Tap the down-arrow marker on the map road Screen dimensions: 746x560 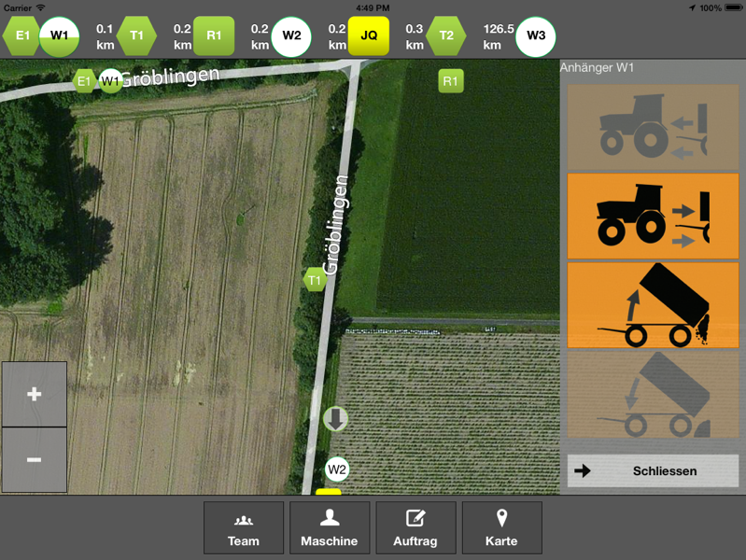click(x=335, y=419)
